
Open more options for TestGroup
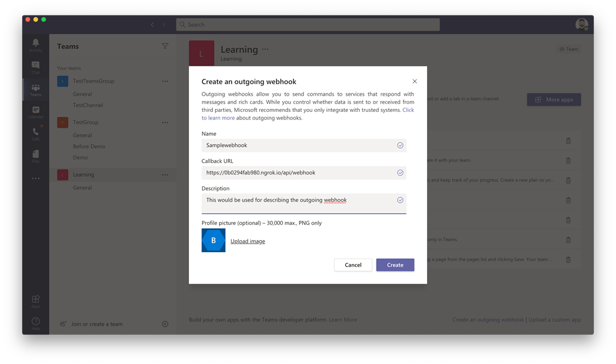tap(165, 122)
